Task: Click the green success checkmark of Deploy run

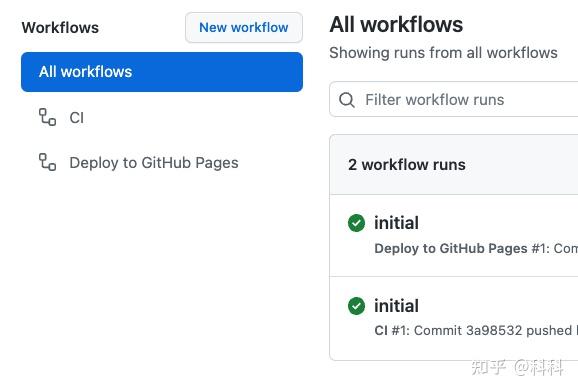Action: pos(356,223)
